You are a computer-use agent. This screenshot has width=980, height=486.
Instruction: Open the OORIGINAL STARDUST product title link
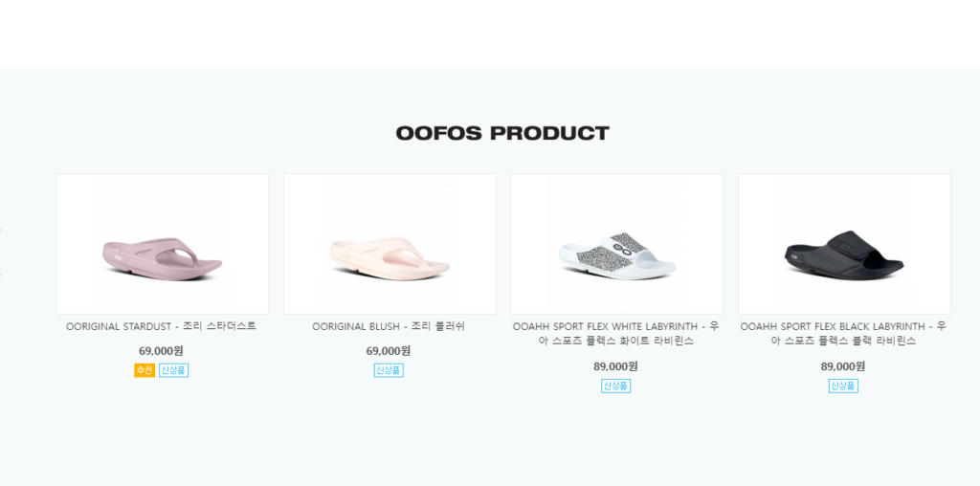(162, 326)
